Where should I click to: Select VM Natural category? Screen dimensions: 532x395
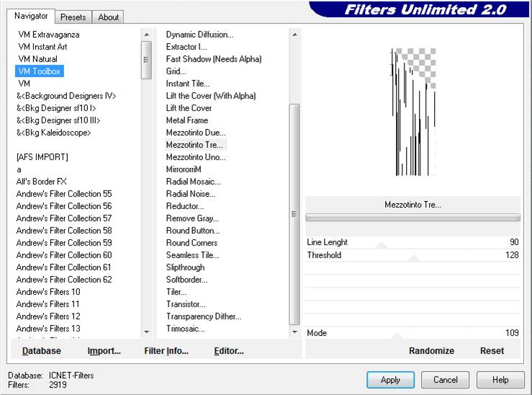click(37, 59)
